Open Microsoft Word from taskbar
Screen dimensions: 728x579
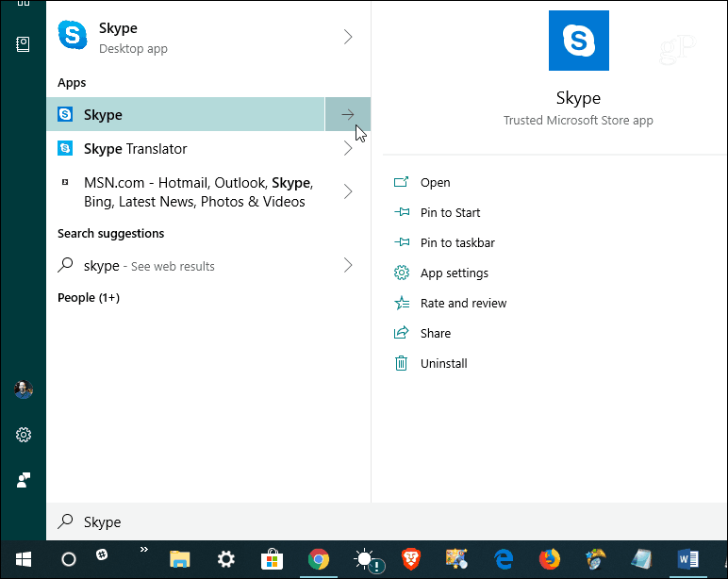[x=687, y=559]
